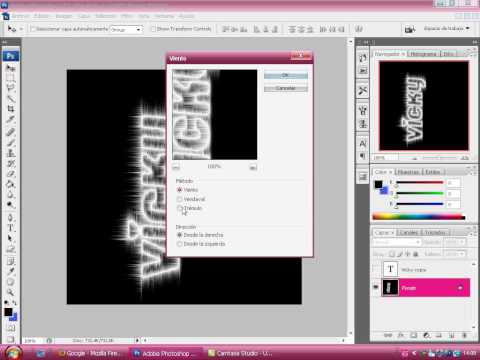Open the Group dropdown in options bar

coord(127,29)
